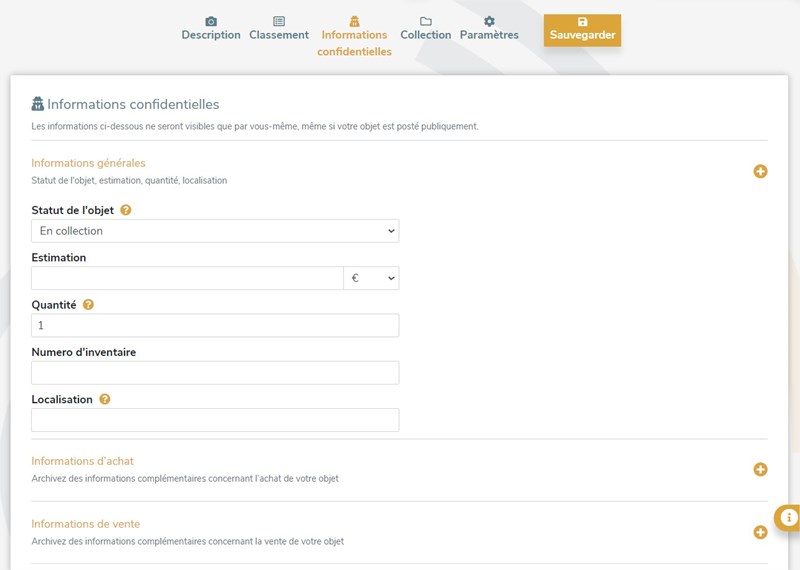Open the Statut de l'objet dropdown
The height and width of the screenshot is (570, 800).
[215, 231]
